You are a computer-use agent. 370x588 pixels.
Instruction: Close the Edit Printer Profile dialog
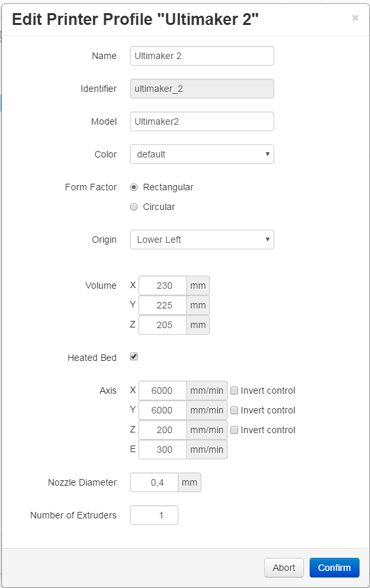pos(355,18)
